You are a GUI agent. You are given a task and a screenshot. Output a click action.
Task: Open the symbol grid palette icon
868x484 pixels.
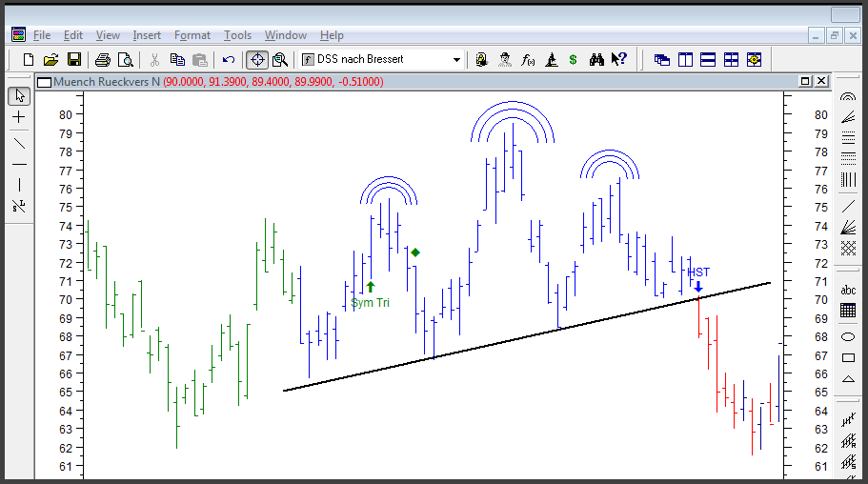coord(848,310)
